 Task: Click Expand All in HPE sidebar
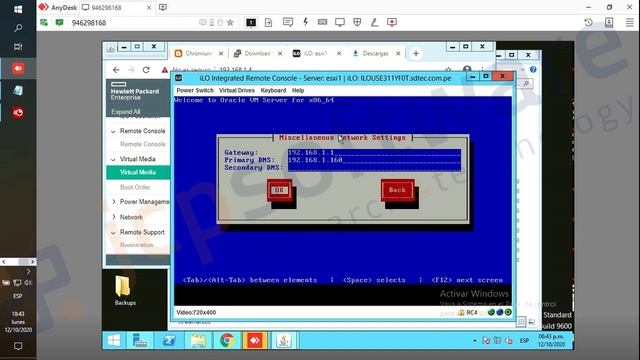[x=126, y=111]
